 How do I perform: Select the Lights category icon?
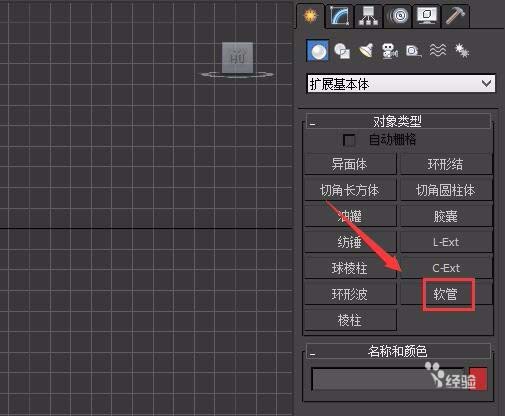tap(366, 51)
